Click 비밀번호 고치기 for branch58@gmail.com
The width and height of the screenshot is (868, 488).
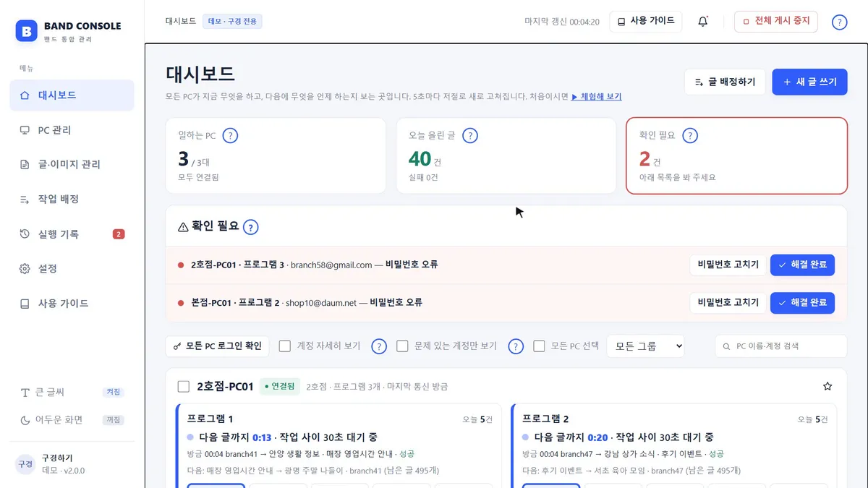(728, 265)
